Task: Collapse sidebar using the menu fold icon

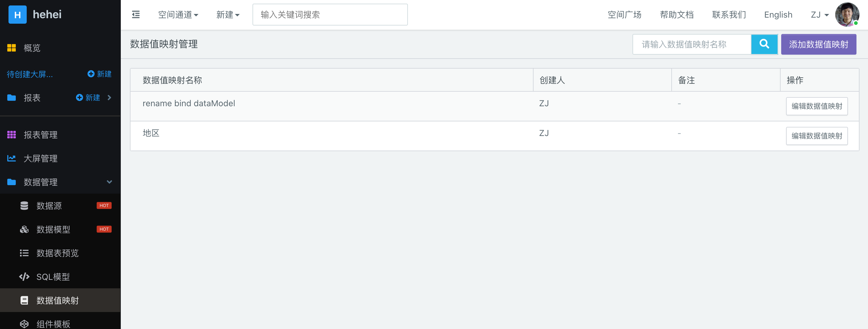Action: tap(136, 15)
